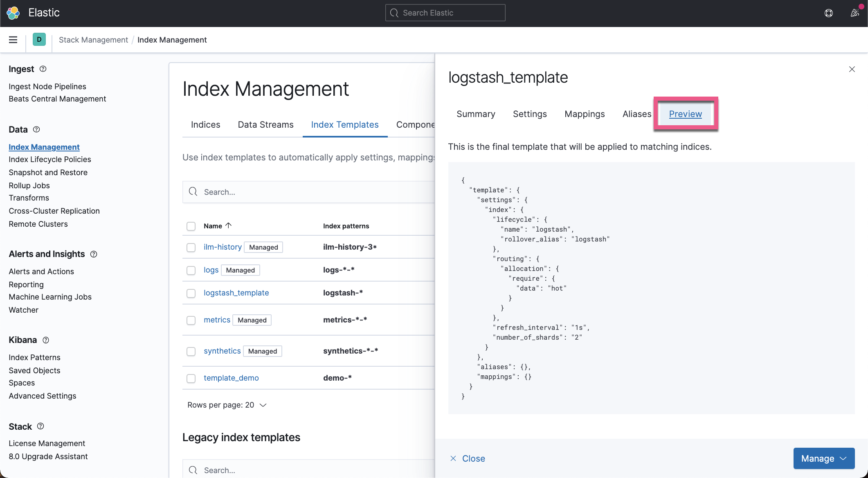Open the template_demo template link
This screenshot has width=868, height=478.
coord(231,378)
